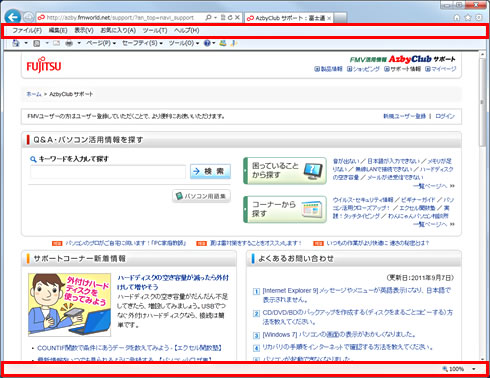Screen dimensions: 490x378
Task: Stop loading with the X in address bar
Action: [x=237, y=17]
